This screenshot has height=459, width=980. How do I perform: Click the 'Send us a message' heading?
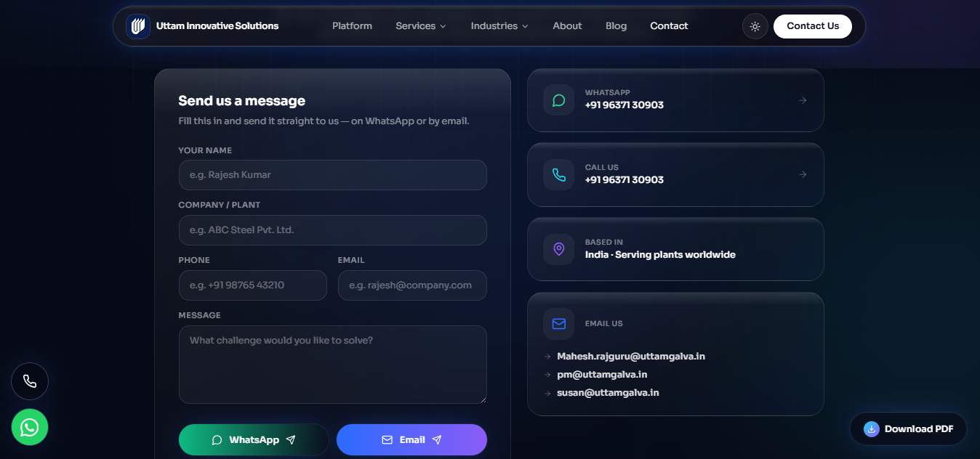click(242, 101)
